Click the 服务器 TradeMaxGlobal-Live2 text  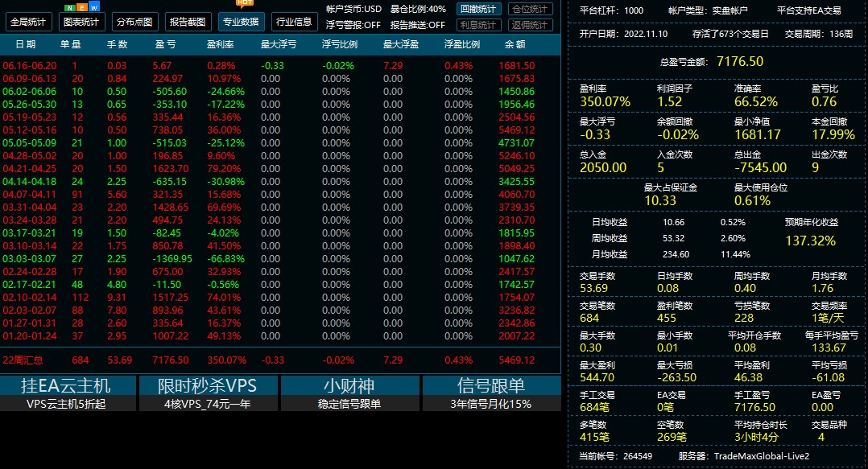(744, 456)
